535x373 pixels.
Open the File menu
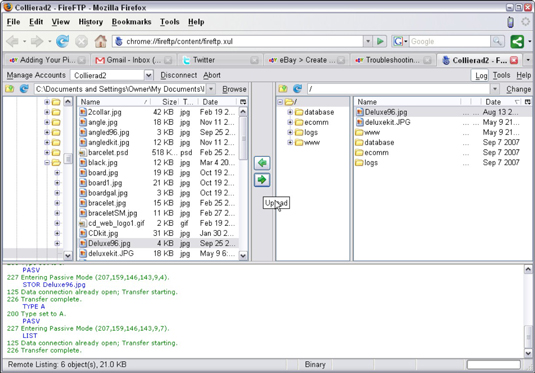click(x=13, y=22)
